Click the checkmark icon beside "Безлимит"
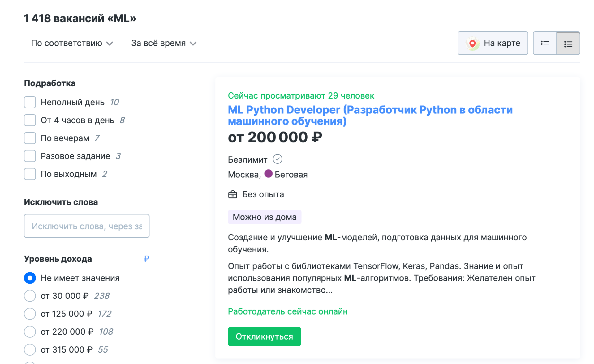 278,159
